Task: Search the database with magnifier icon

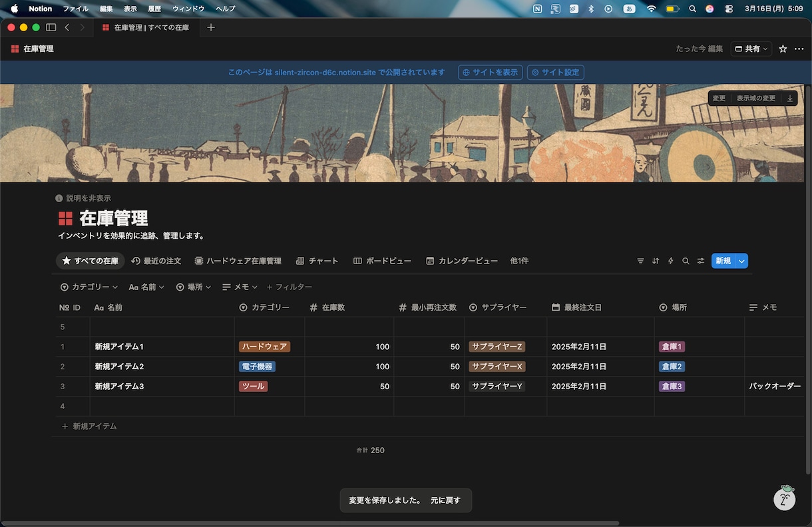Action: coord(686,261)
